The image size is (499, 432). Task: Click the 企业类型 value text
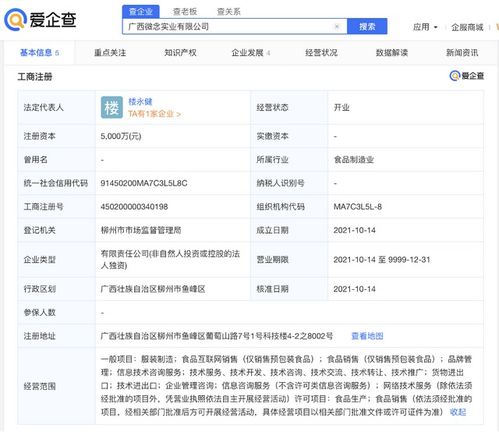tap(170, 260)
